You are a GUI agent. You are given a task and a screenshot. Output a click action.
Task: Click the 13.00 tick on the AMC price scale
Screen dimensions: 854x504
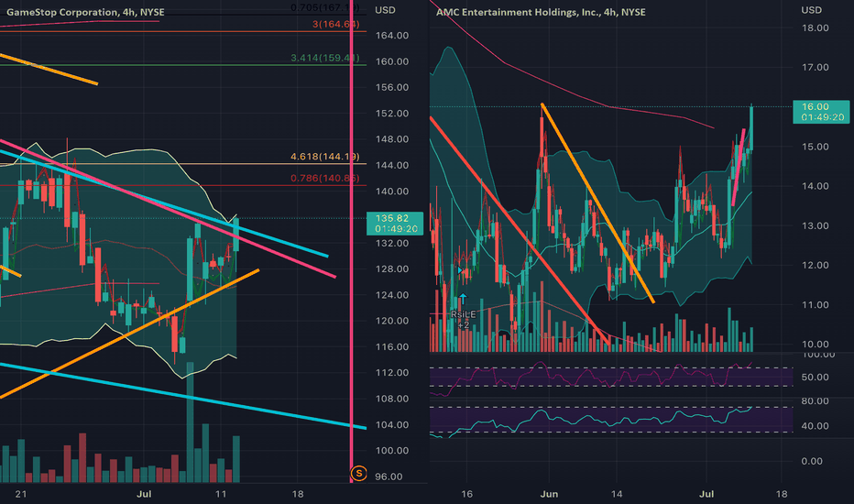[x=816, y=225]
